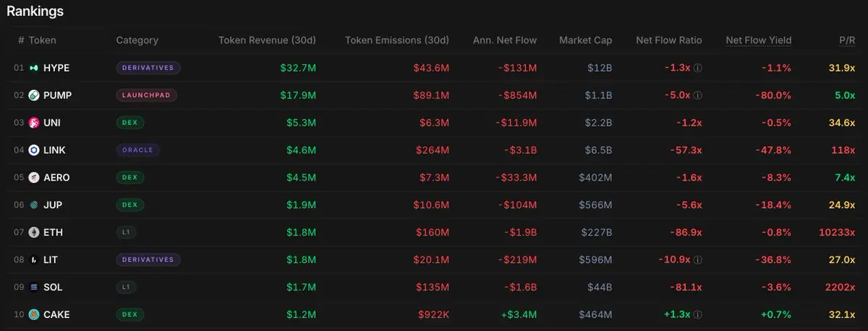Open info icon beside CAKE +1.3x ratio
Image resolution: width=868 pixels, height=331 pixels.
698,315
